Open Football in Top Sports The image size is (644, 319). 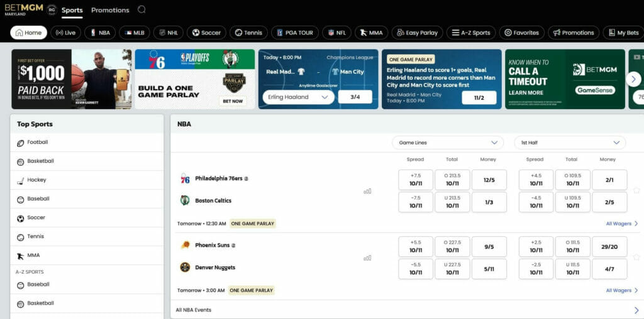[x=87, y=143]
